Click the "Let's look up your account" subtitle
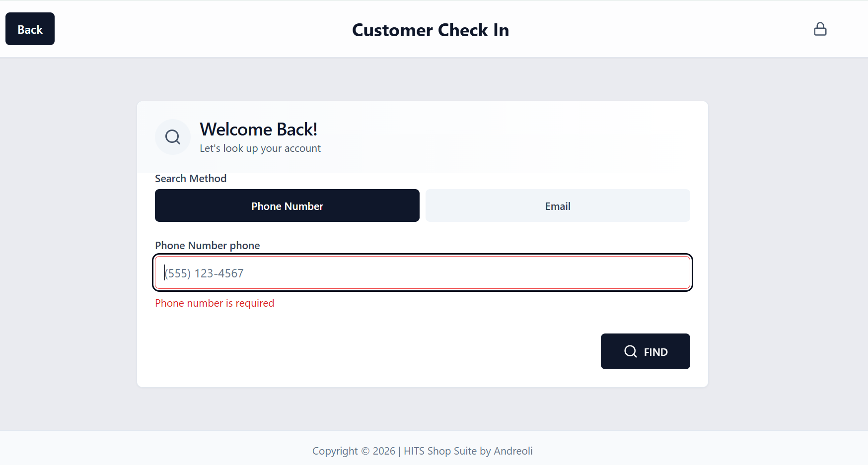The width and height of the screenshot is (868, 465). tap(260, 148)
